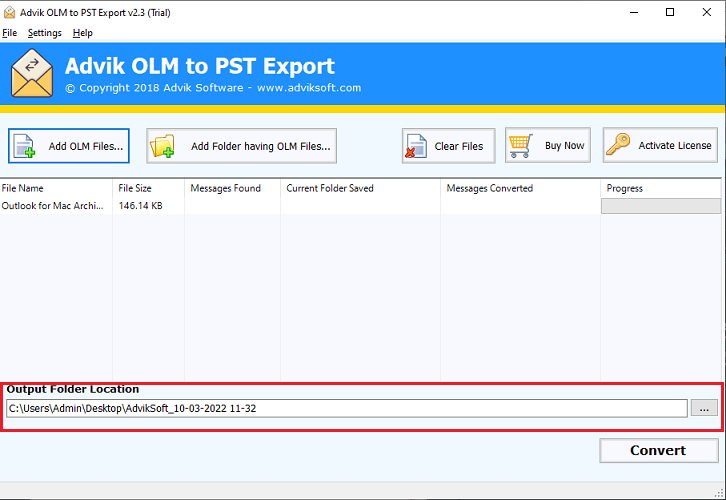726x500 pixels.
Task: Click the Buy Now button label
Action: click(564, 145)
